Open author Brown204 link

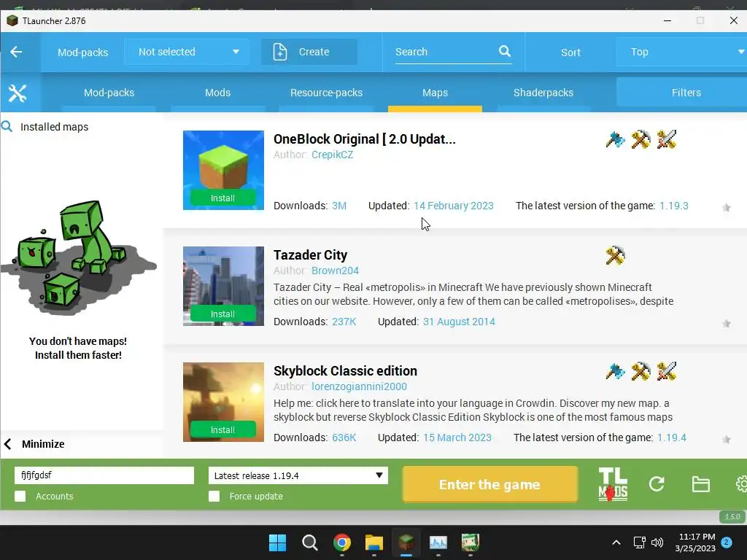[x=335, y=271]
